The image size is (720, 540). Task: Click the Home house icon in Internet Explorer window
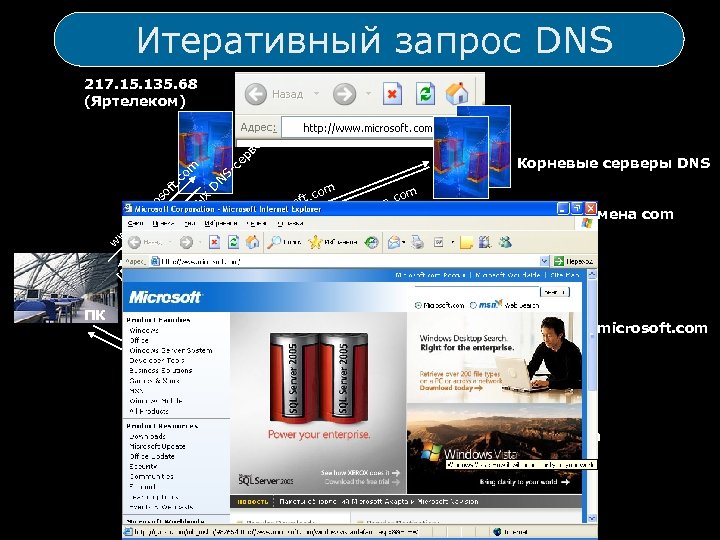(252, 242)
